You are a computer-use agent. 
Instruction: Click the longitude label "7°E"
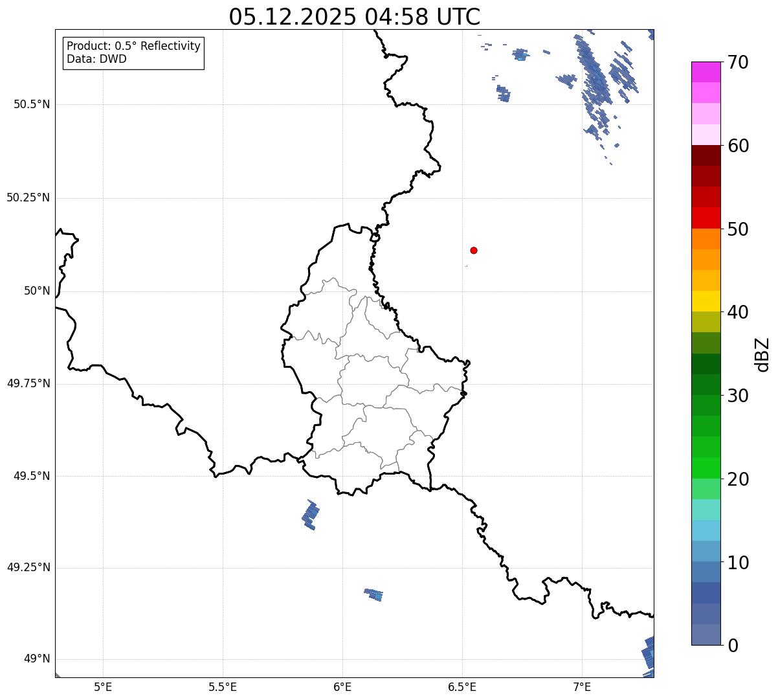tap(582, 687)
